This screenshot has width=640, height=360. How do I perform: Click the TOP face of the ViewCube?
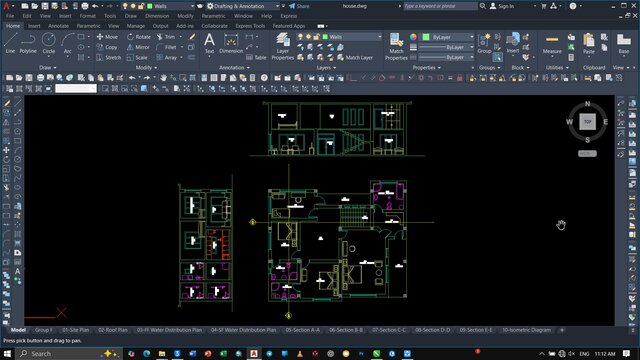[587, 122]
